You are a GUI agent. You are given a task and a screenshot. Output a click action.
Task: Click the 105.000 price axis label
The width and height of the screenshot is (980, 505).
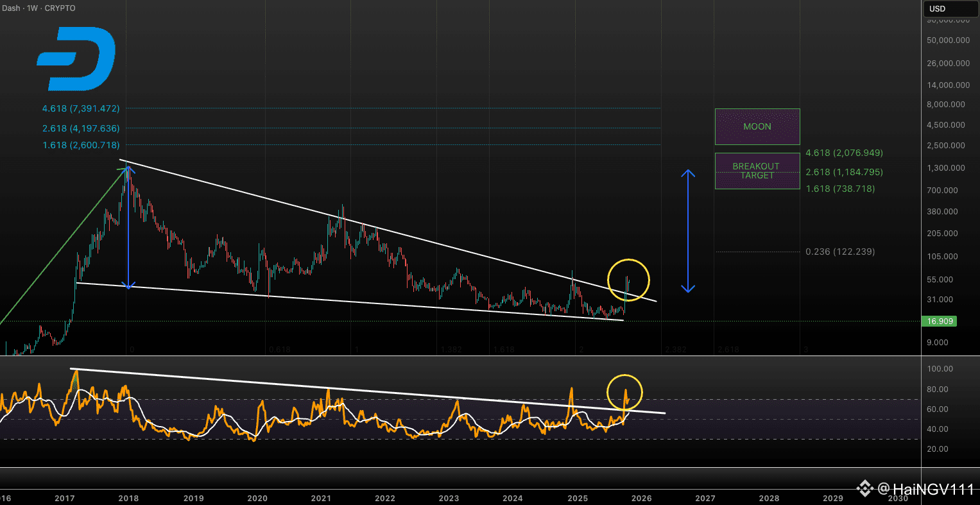click(942, 257)
